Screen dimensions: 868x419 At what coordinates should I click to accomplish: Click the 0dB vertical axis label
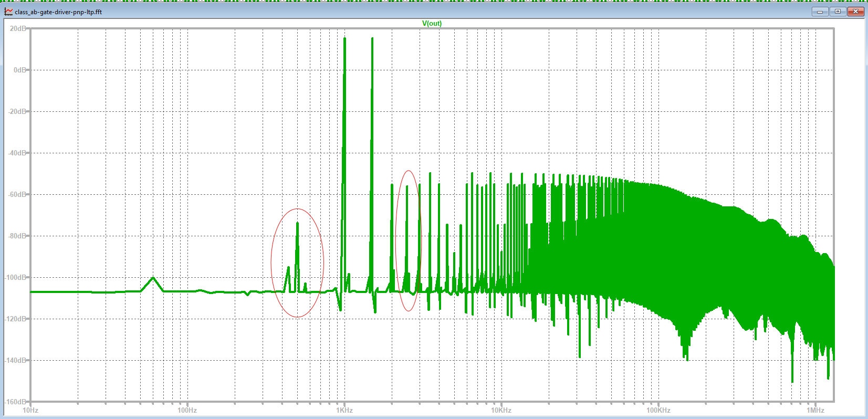coord(20,70)
